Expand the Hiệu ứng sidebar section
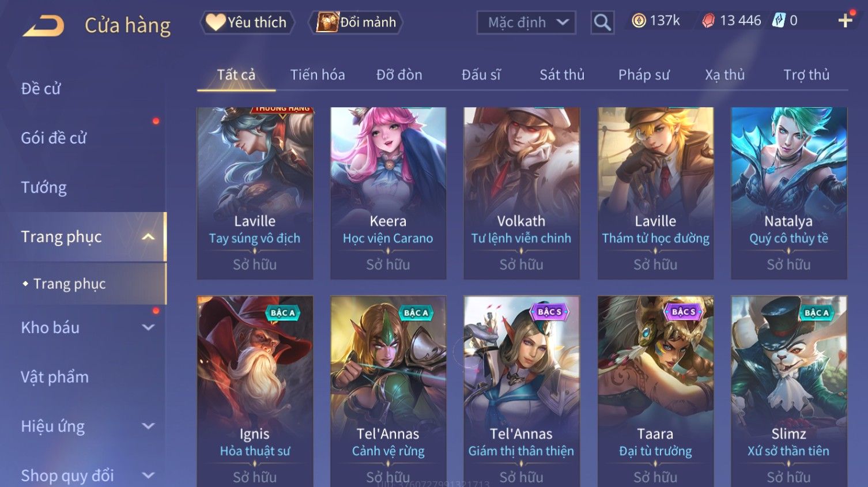Viewport: 868px width, 487px height. 148,426
